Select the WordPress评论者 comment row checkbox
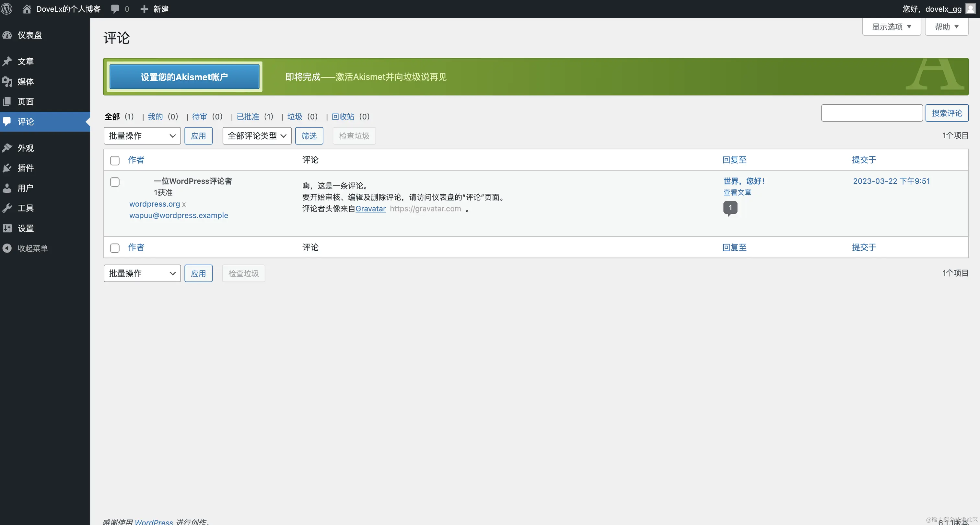 tap(114, 182)
